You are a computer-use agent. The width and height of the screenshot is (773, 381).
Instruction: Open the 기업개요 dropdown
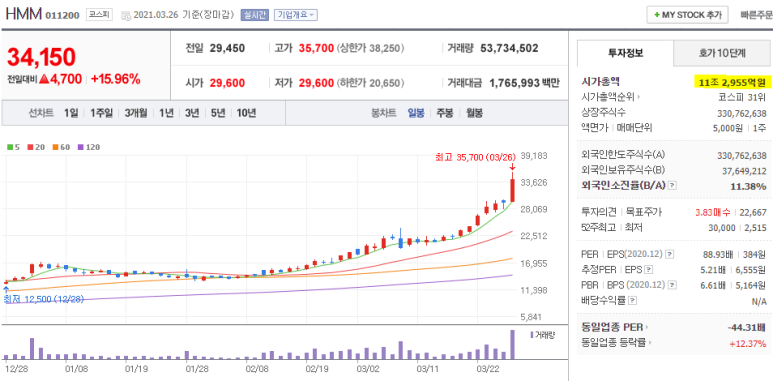(295, 15)
